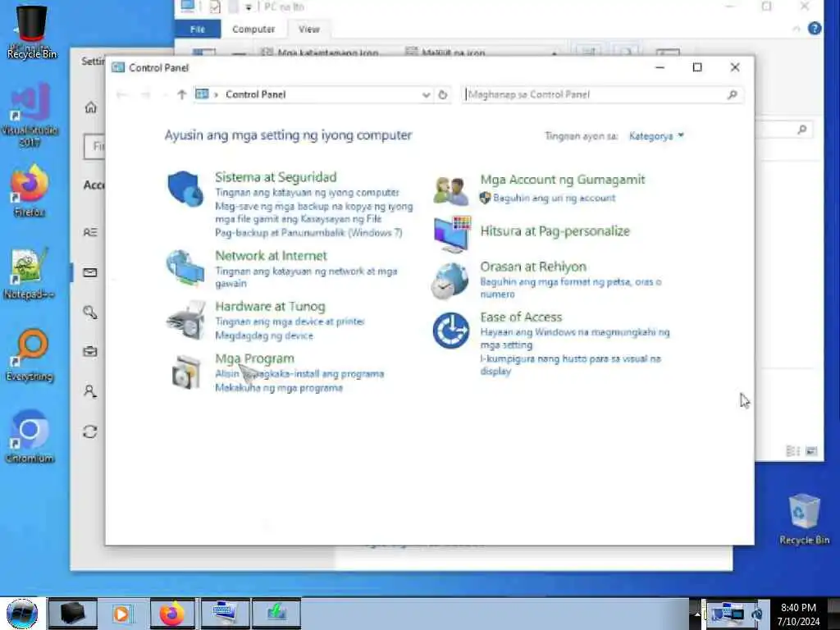Open the help icon in PC na Ito window

[815, 29]
